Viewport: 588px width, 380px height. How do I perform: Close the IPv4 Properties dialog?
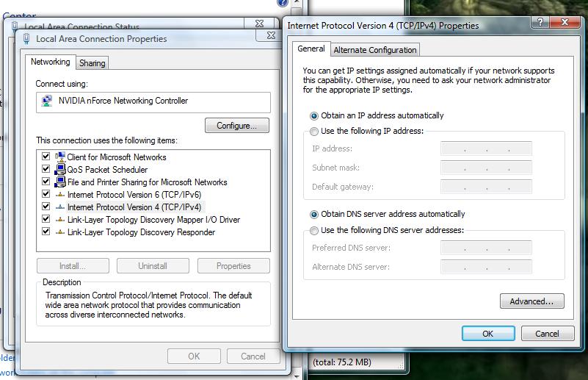pyautogui.click(x=565, y=22)
